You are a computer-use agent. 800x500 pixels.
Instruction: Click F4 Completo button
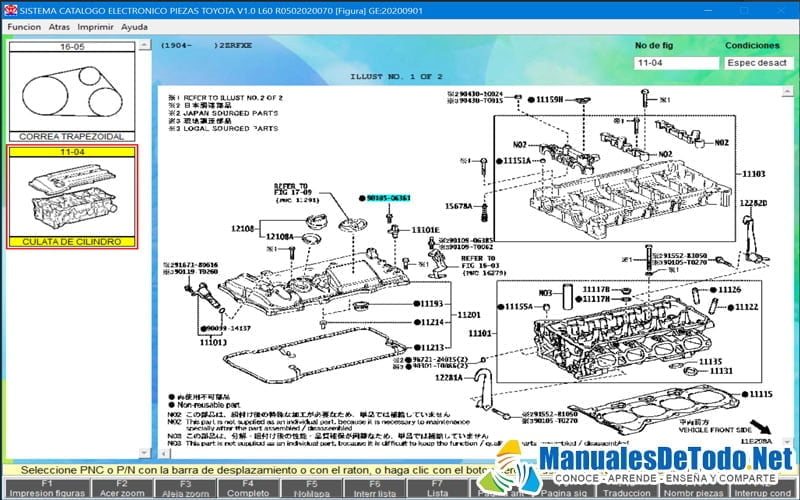[x=248, y=489]
